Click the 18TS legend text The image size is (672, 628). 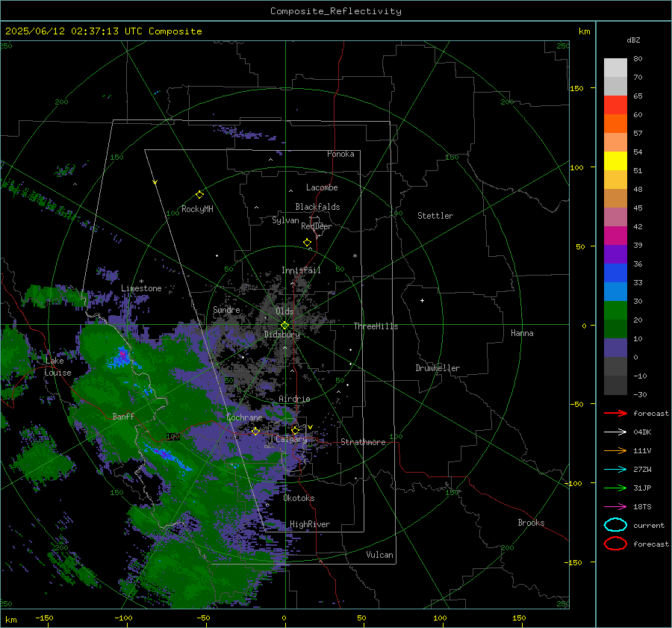coord(642,507)
